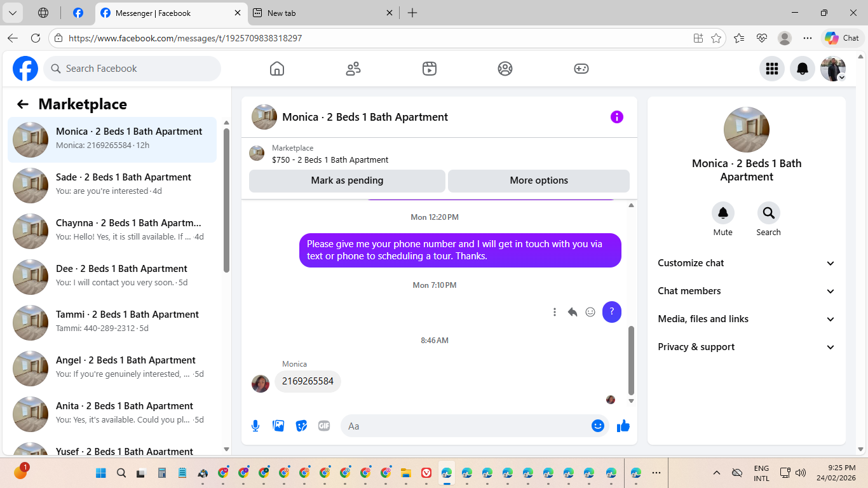Viewport: 868px width, 488px height.
Task: Click the Search Facebook field
Action: pyautogui.click(x=132, y=69)
